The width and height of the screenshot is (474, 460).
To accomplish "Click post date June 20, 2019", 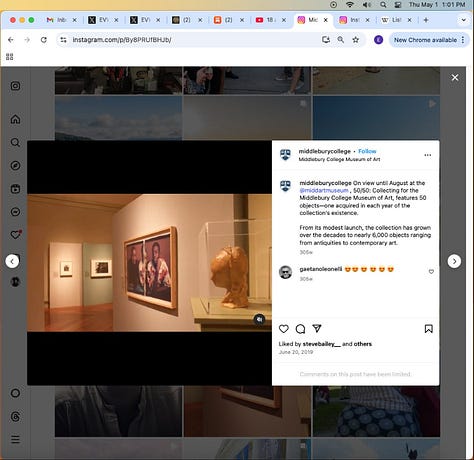I will click(x=296, y=352).
